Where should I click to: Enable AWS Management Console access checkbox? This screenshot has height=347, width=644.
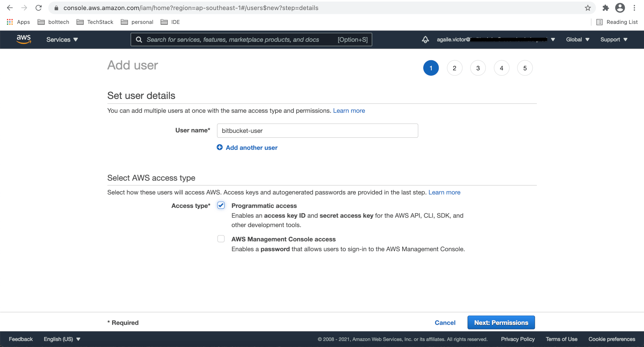[x=221, y=239]
